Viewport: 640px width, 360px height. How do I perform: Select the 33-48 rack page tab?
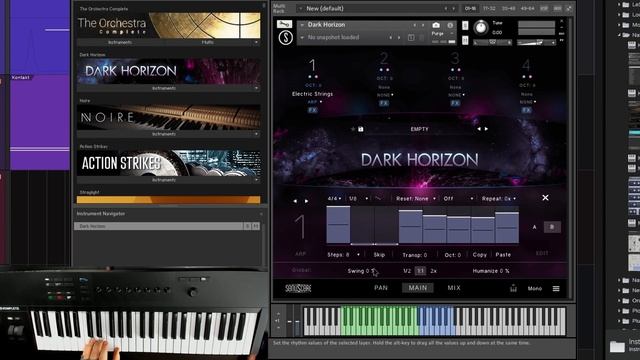pyautogui.click(x=508, y=8)
